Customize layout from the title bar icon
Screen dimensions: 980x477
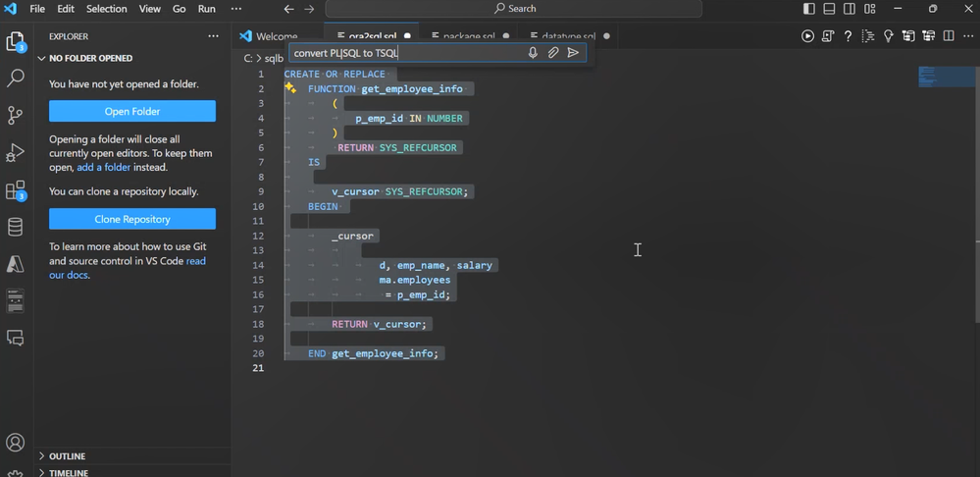click(869, 9)
